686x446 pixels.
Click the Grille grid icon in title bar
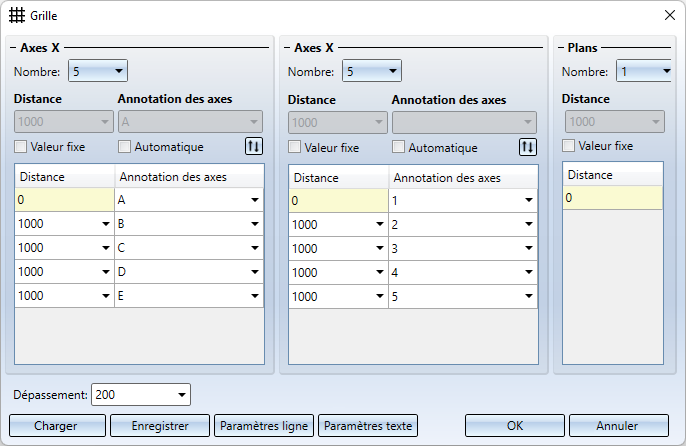click(x=17, y=15)
